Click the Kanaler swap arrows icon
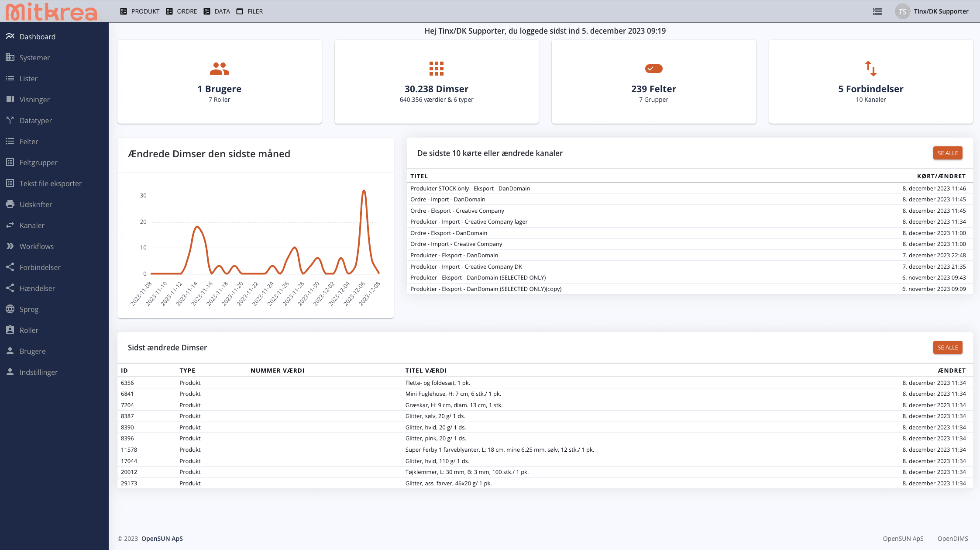 (x=10, y=225)
